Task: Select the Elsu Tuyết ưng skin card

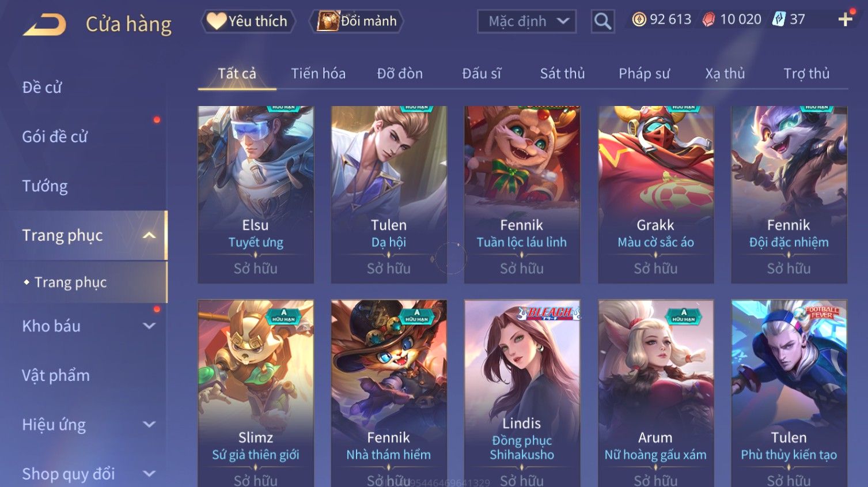Action: 256,194
